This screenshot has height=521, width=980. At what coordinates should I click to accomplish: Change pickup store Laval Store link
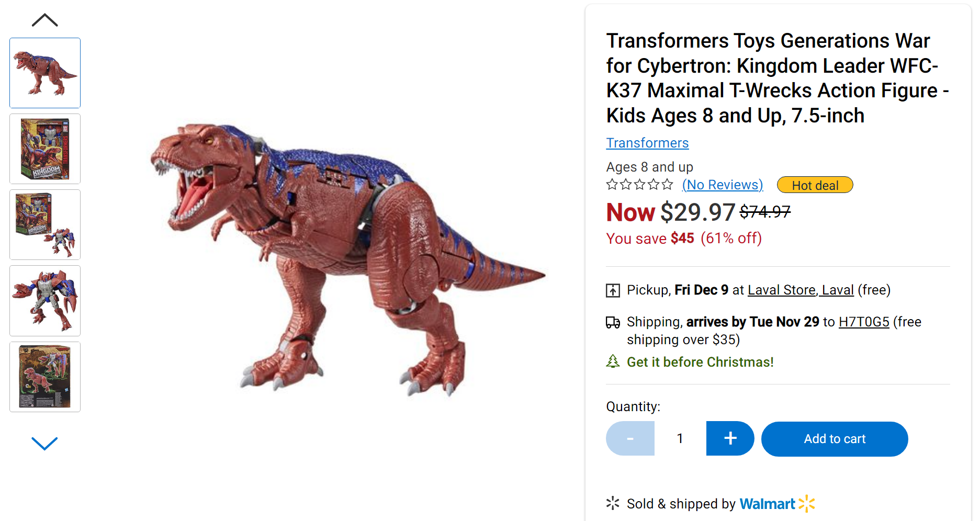coord(800,290)
